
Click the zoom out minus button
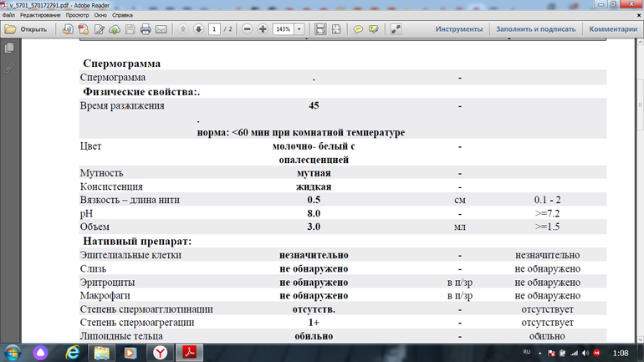(x=248, y=28)
